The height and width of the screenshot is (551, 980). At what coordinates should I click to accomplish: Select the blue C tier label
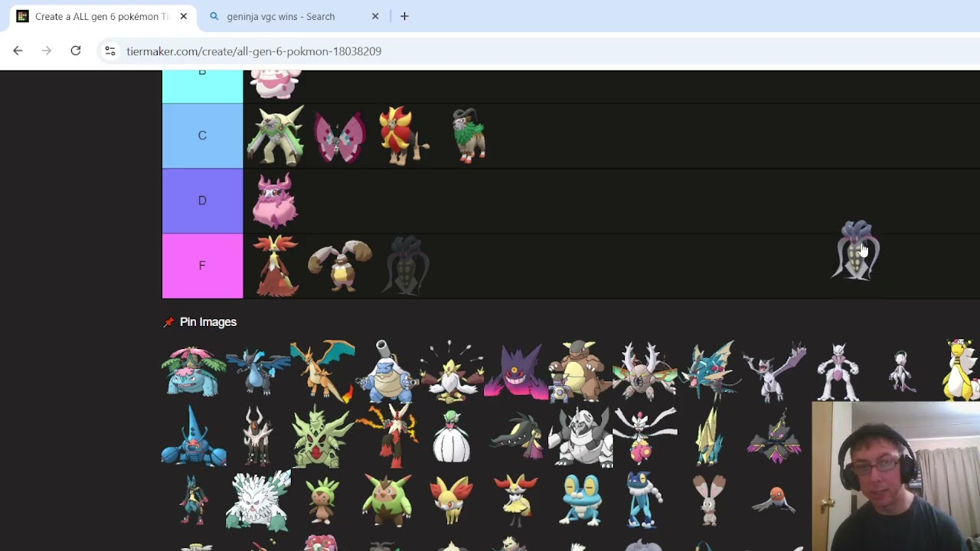[x=202, y=135]
